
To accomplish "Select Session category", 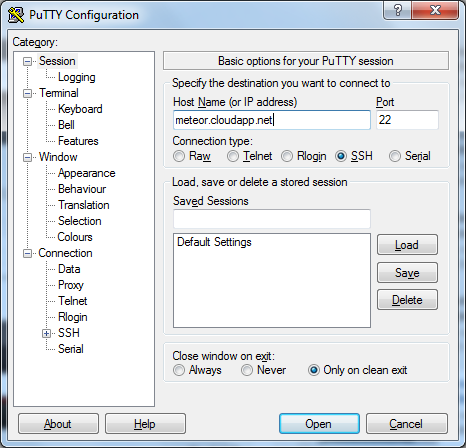I will [x=57, y=61].
